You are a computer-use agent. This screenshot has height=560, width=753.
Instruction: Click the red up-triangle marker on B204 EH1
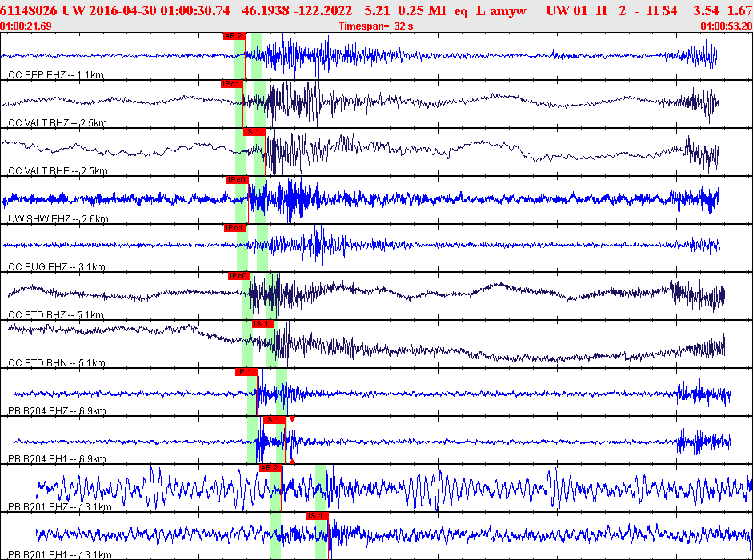[x=292, y=462]
